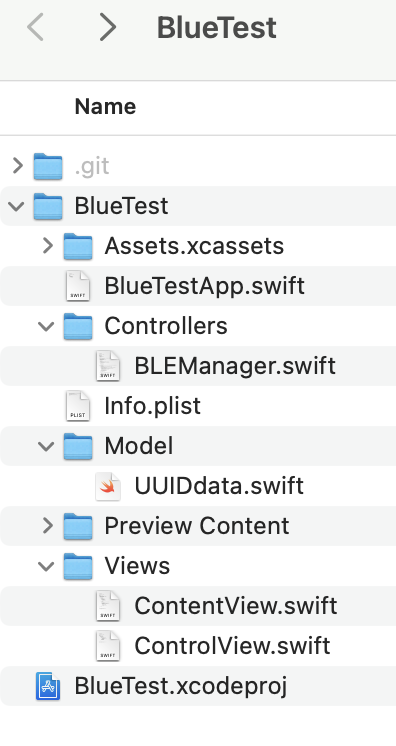Go back with the left arrow

pos(35,27)
